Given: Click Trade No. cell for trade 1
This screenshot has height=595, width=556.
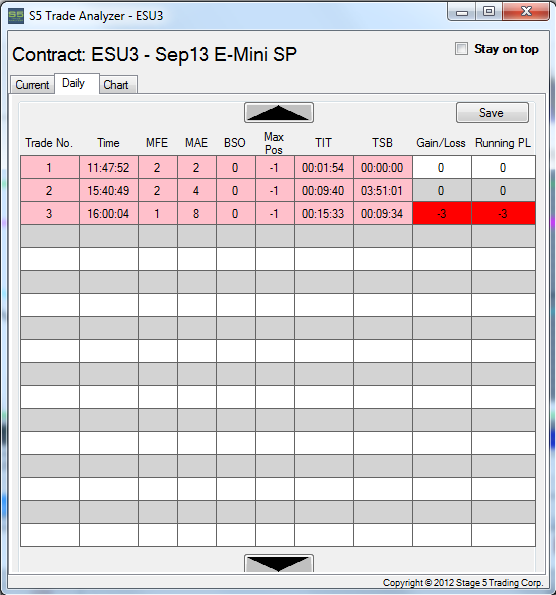Looking at the screenshot, I should point(50,167).
